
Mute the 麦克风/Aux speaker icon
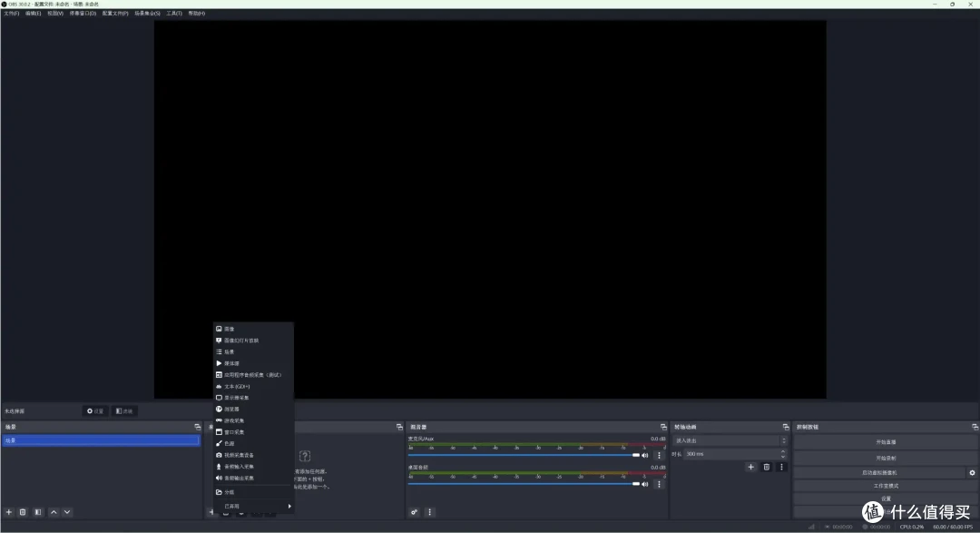point(645,456)
